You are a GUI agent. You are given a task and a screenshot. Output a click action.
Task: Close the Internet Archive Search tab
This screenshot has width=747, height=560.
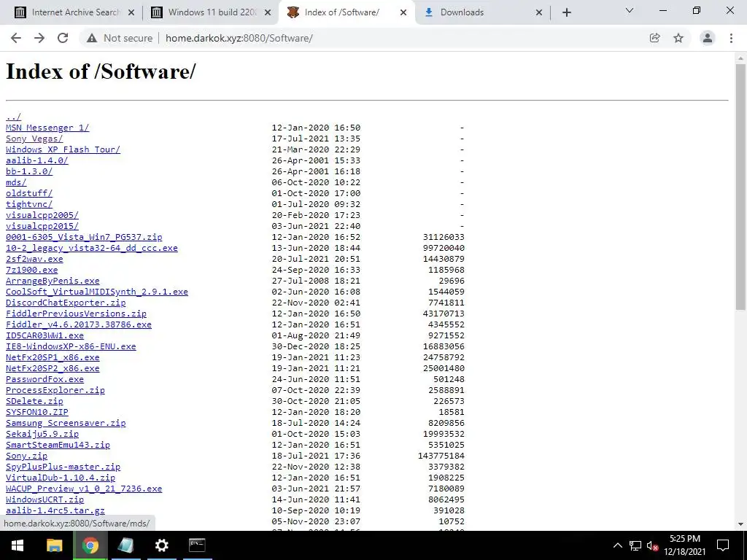[131, 12]
